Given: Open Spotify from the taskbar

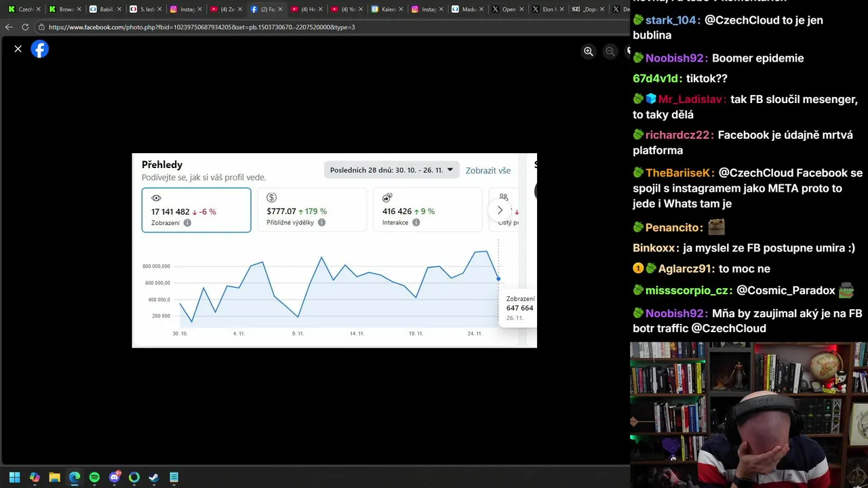Looking at the screenshot, I should (94, 477).
